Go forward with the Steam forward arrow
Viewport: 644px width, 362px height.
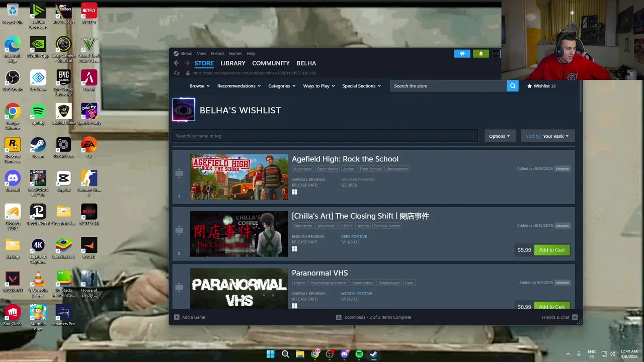tap(187, 63)
